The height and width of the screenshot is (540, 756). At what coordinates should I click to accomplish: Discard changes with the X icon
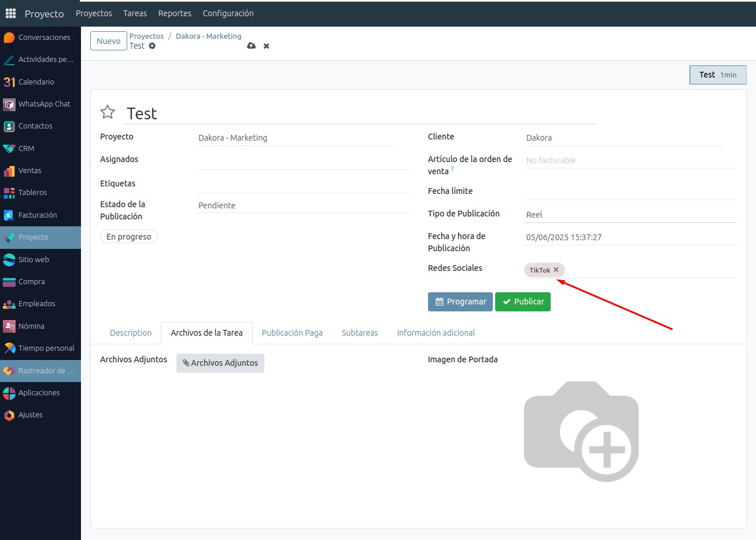tap(267, 46)
